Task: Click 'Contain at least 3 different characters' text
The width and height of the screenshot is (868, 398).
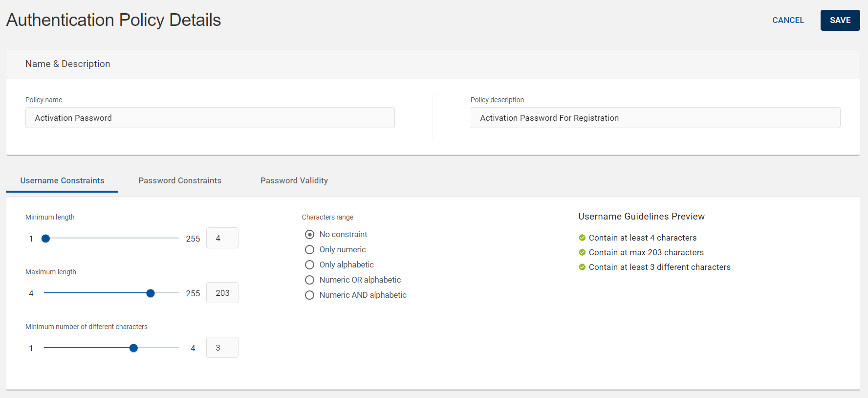Action: point(660,267)
